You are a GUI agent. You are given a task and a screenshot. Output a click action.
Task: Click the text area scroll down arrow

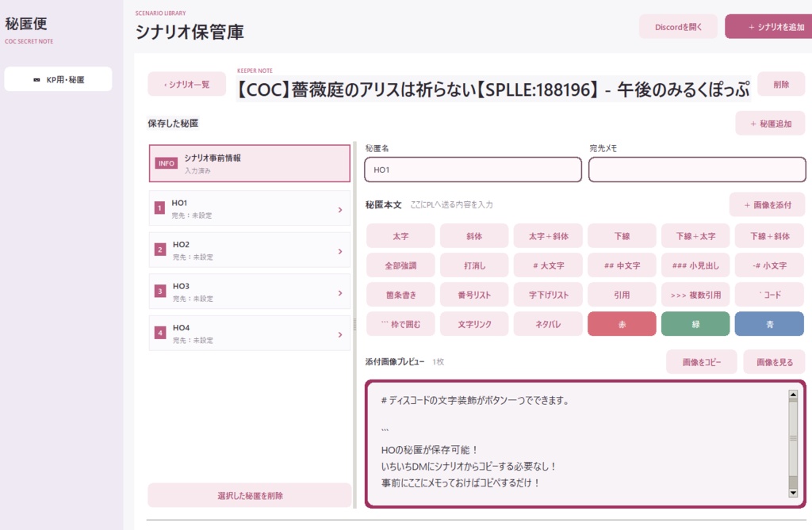click(x=793, y=493)
